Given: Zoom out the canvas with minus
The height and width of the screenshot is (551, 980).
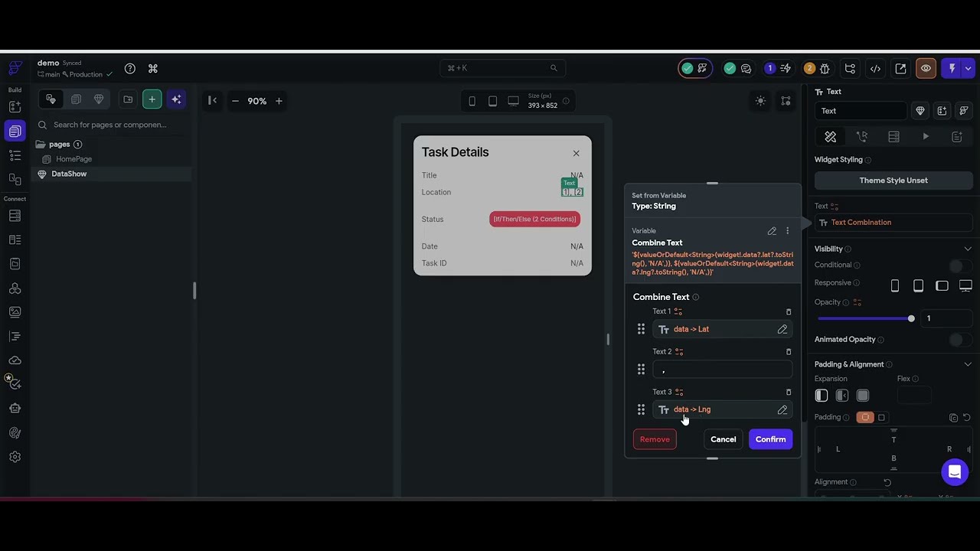Looking at the screenshot, I should pos(235,101).
